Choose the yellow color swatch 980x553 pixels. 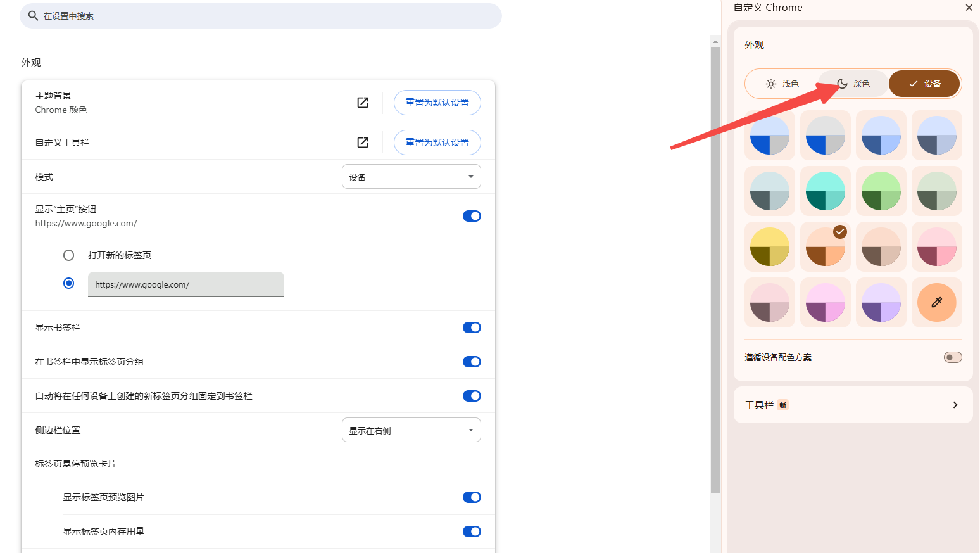tap(770, 247)
